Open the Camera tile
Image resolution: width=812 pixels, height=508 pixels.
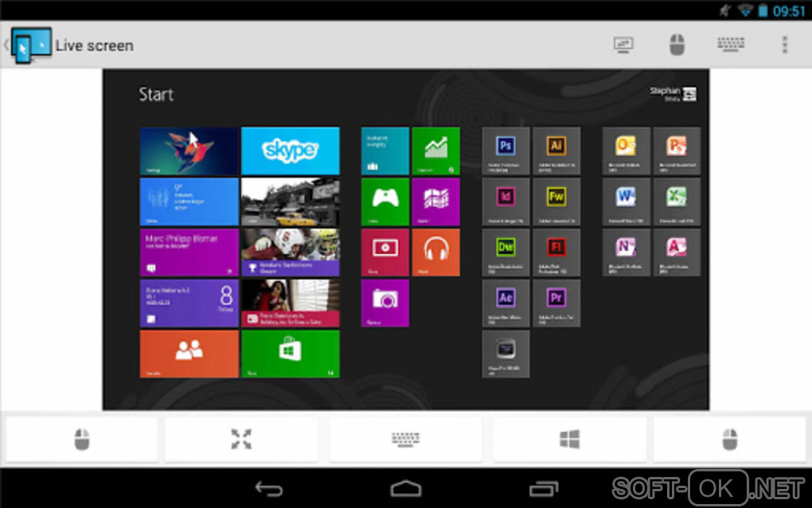click(x=385, y=303)
